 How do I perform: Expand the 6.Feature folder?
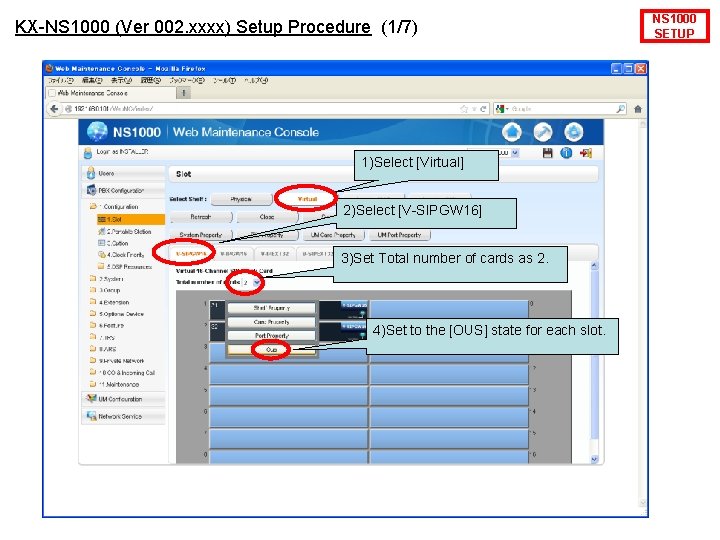coord(107,326)
